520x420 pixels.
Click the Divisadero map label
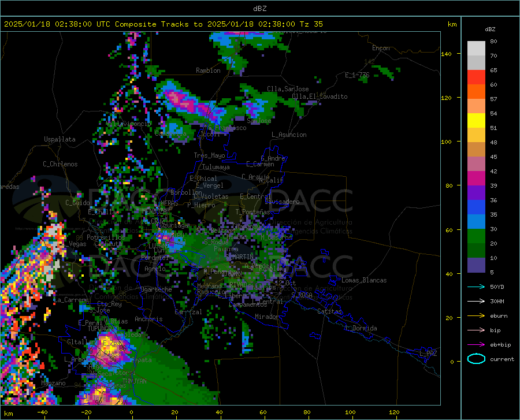[x=282, y=202]
